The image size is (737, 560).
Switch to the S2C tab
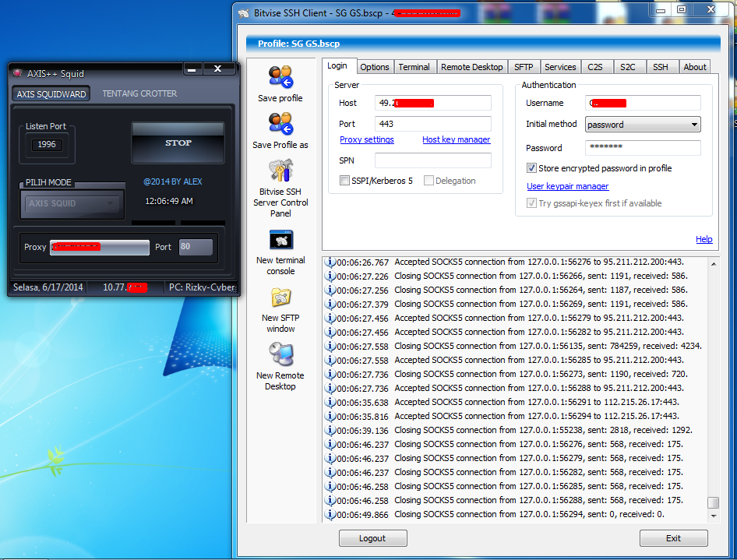[628, 67]
